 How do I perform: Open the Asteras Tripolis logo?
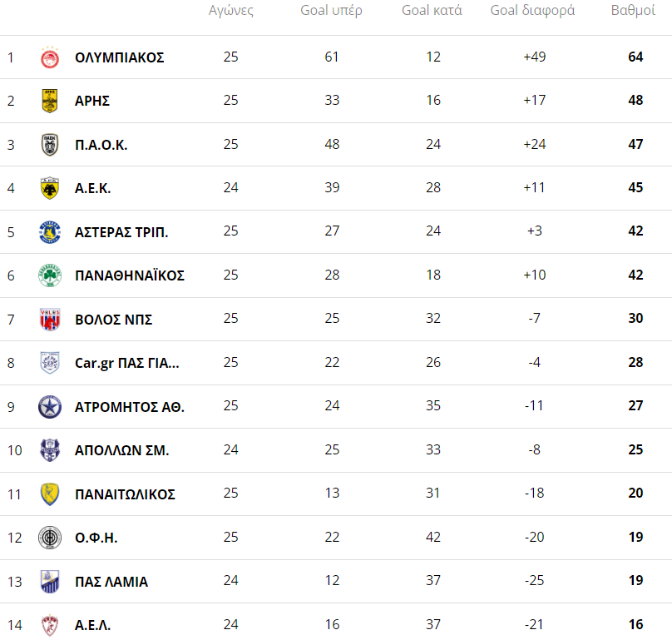point(50,231)
